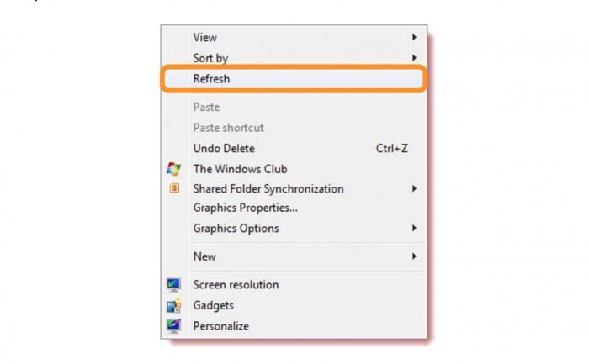Viewport: 589px width, 364px height.
Task: Open the Shared Folder Synchronization submenu arrow
Action: click(414, 189)
